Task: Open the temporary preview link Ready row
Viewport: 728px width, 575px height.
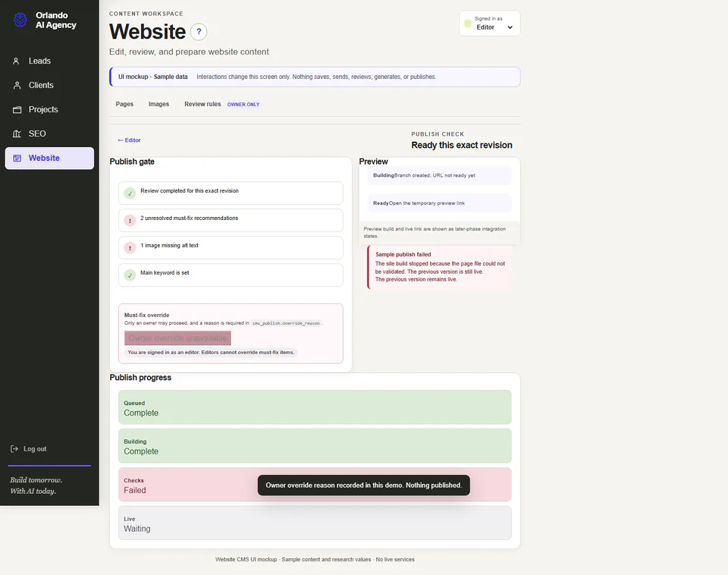Action: point(440,203)
